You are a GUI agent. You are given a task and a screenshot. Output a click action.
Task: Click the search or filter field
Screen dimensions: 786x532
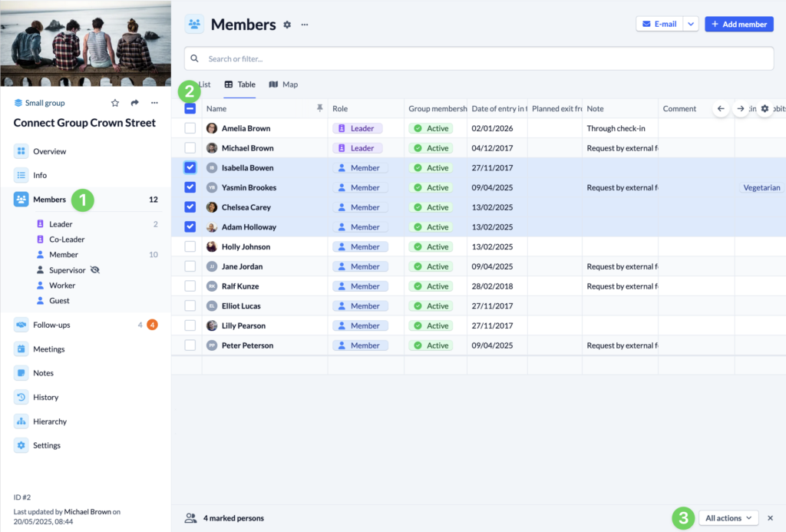click(479, 58)
